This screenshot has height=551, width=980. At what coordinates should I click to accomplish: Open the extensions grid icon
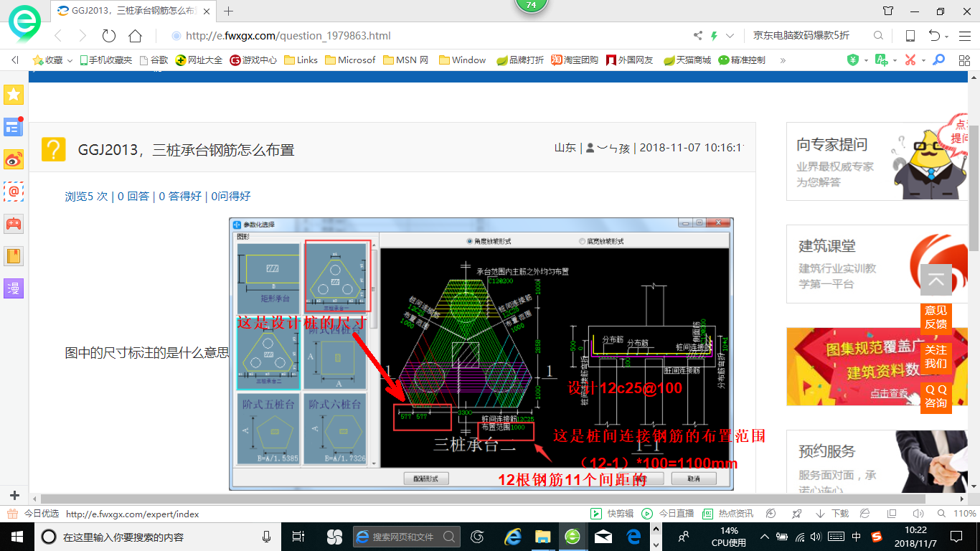tap(963, 60)
